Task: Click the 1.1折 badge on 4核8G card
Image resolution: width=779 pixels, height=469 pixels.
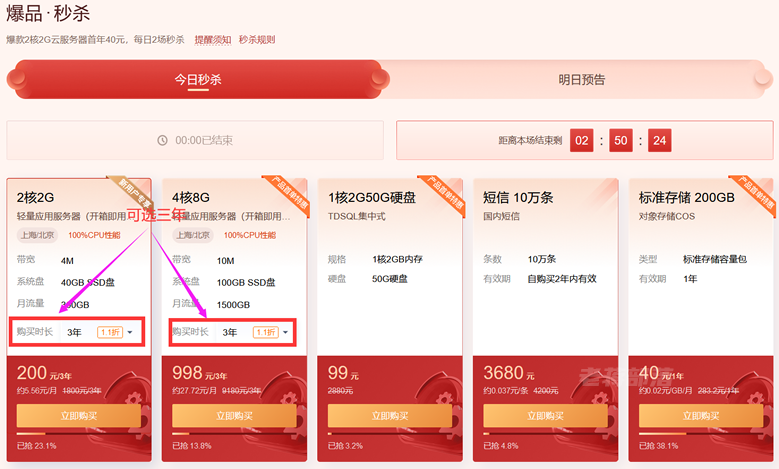Action: (x=266, y=332)
